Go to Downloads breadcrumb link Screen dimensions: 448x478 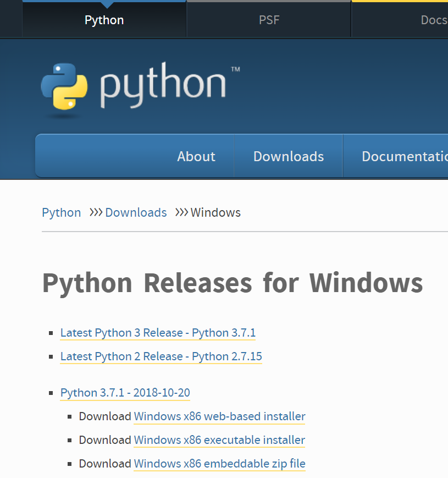(x=136, y=212)
